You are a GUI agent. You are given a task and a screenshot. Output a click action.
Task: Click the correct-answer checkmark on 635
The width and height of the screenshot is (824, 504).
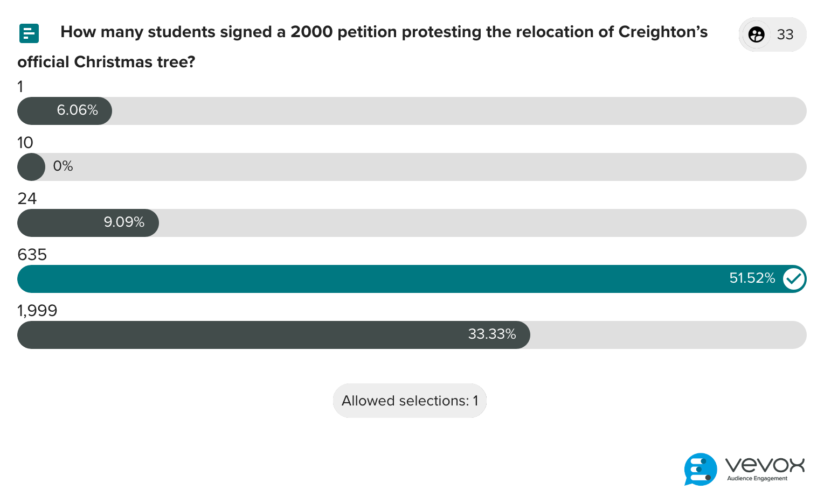tap(793, 279)
